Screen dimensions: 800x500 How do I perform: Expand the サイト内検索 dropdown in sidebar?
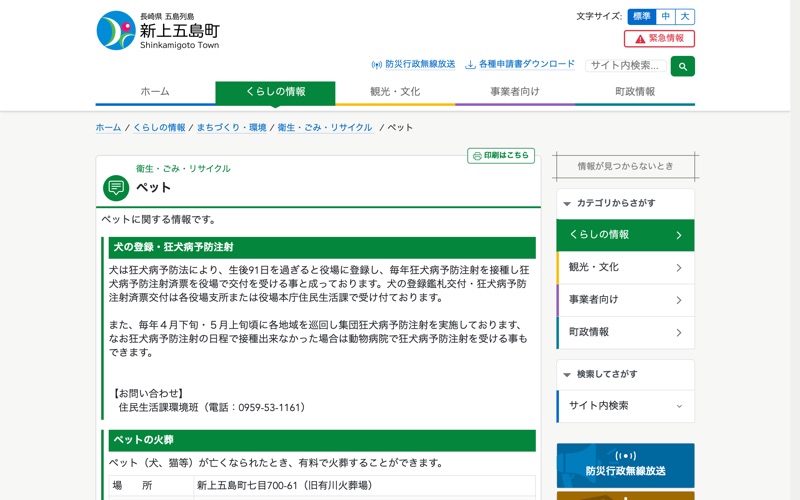[x=626, y=406]
